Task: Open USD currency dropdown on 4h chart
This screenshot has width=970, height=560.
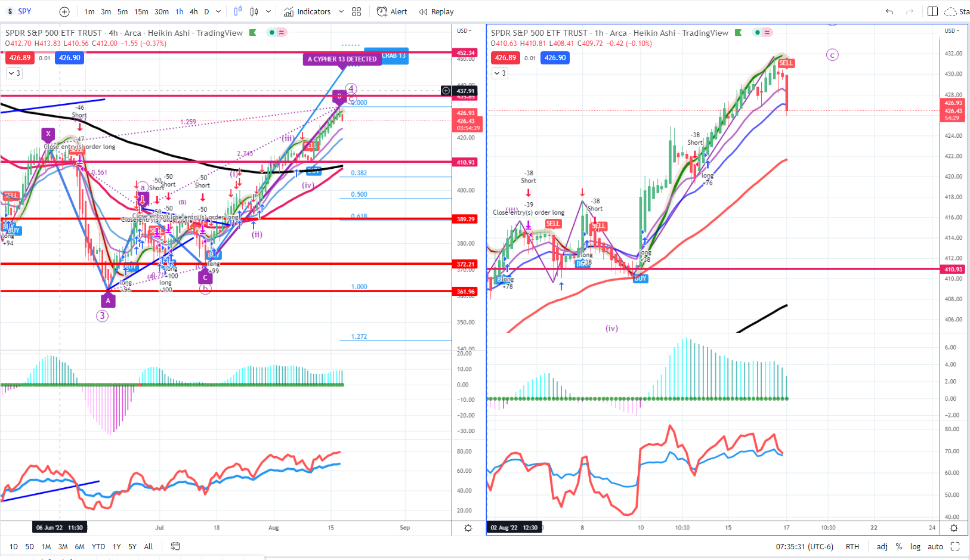Action: coord(464,30)
